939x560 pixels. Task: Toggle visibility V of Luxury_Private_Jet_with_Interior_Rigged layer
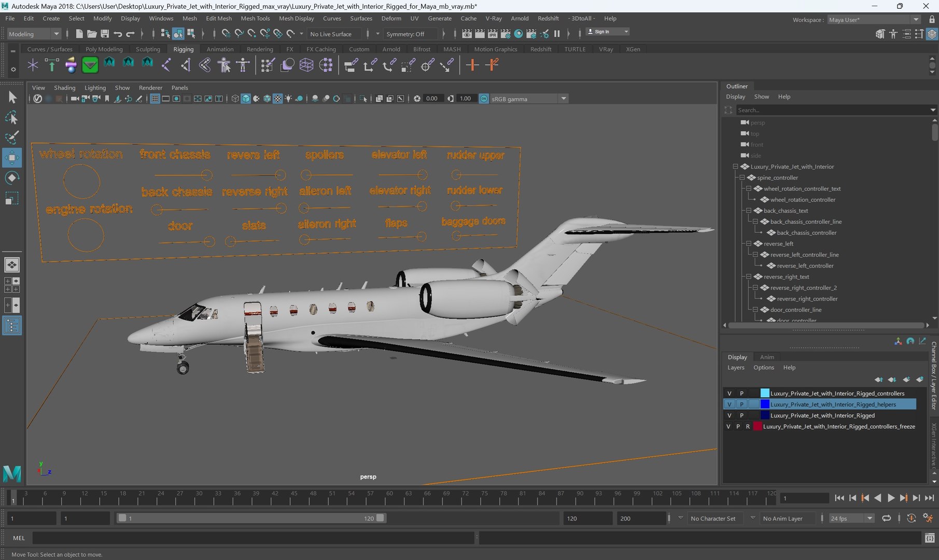[729, 415]
